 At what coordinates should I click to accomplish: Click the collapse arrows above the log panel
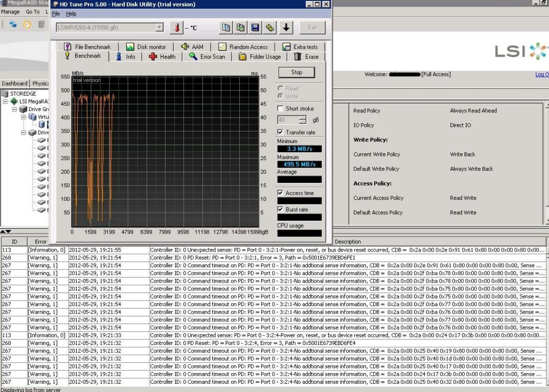click(6, 232)
